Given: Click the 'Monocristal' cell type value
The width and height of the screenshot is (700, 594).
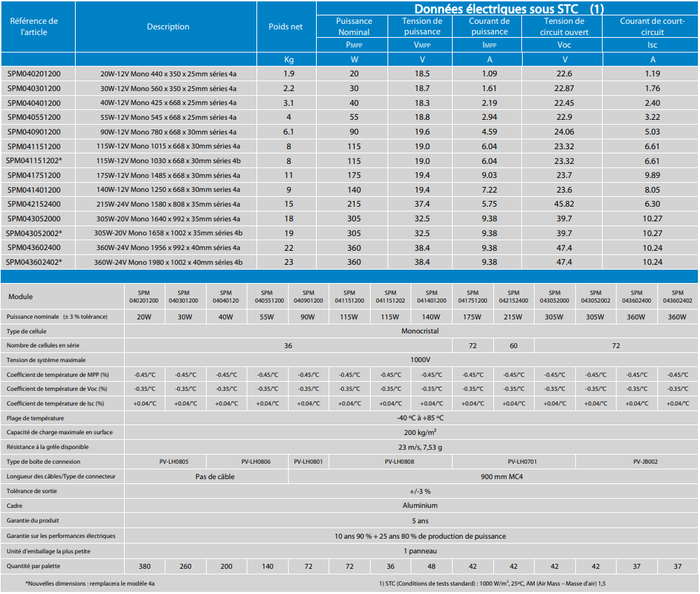Looking at the screenshot, I should point(420,331).
